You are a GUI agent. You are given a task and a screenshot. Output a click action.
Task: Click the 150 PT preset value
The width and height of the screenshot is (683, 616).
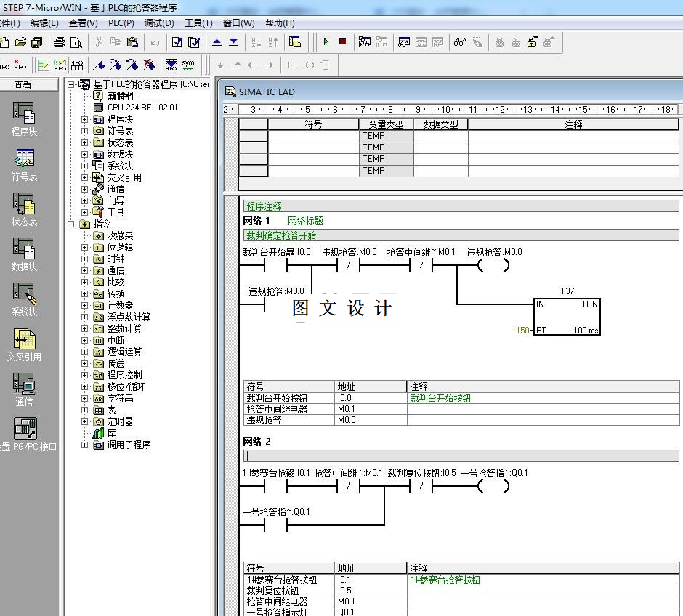coord(522,331)
